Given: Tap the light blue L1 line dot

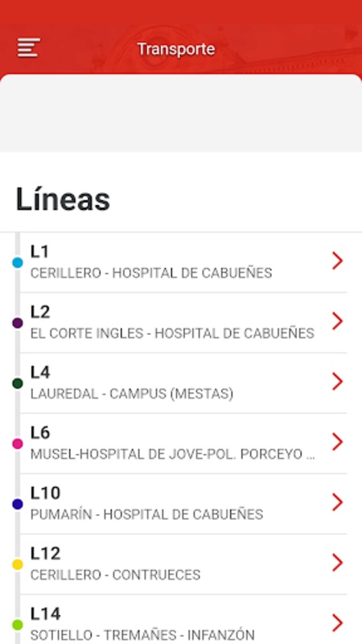Looking at the screenshot, I should click(17, 263).
